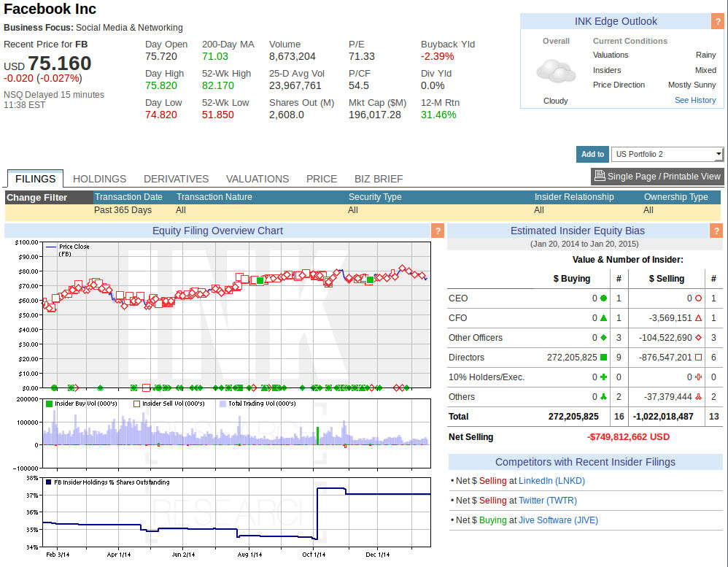
Task: Open help for INK Edge Outlook panel
Action: [717, 21]
